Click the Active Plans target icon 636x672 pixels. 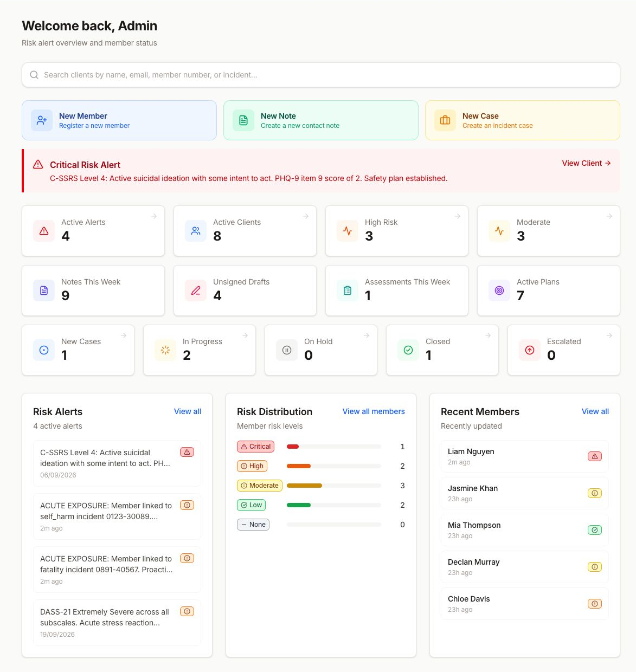click(x=499, y=290)
